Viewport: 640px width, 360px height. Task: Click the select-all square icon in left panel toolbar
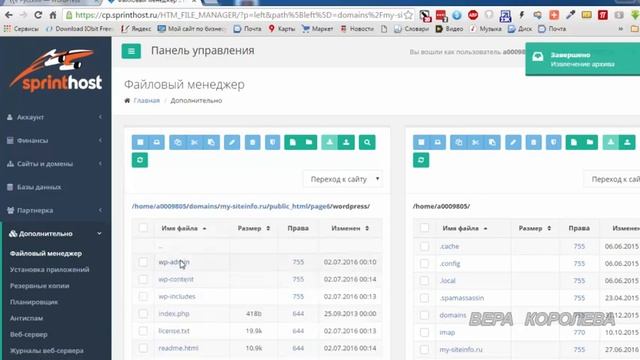[x=140, y=142]
